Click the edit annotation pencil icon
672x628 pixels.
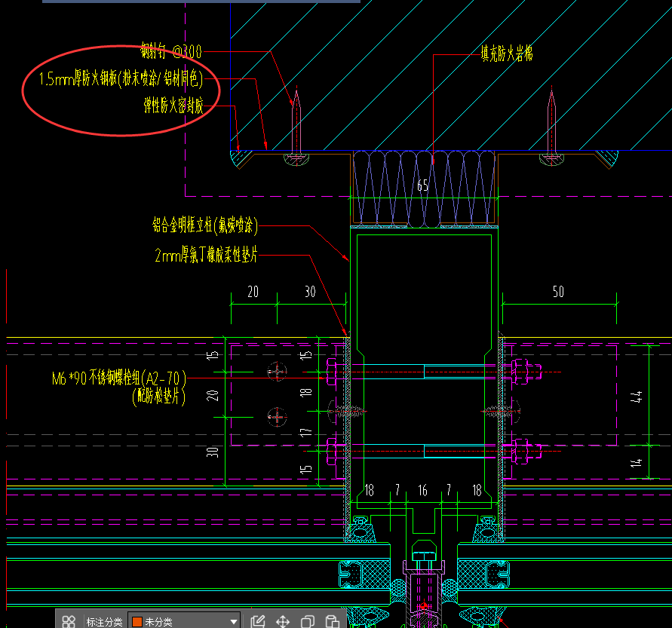(x=257, y=621)
